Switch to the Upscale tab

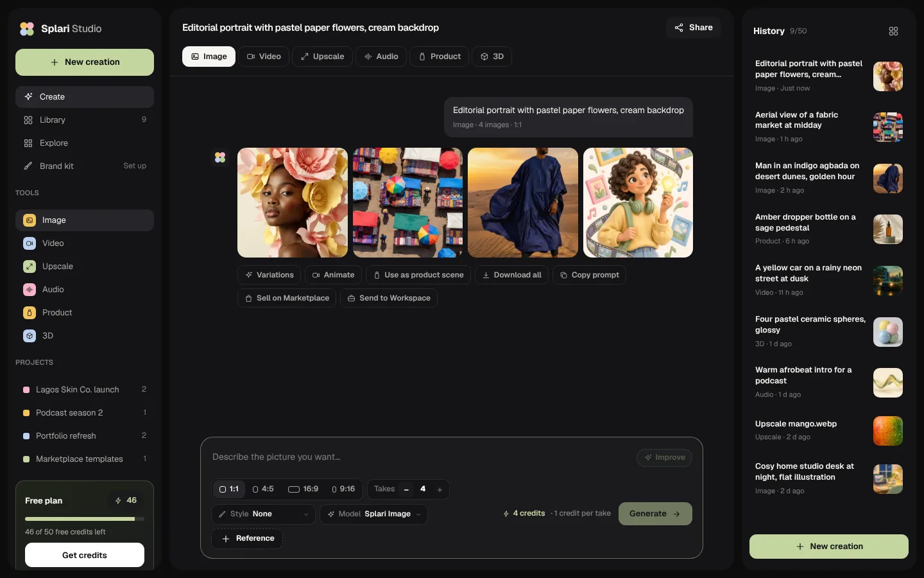(x=322, y=57)
